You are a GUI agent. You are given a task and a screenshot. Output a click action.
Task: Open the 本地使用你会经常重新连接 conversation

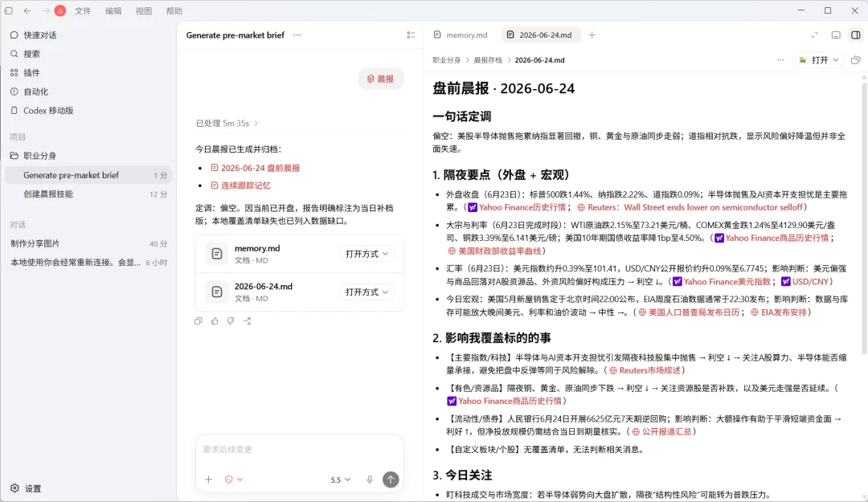pyautogui.click(x=88, y=263)
